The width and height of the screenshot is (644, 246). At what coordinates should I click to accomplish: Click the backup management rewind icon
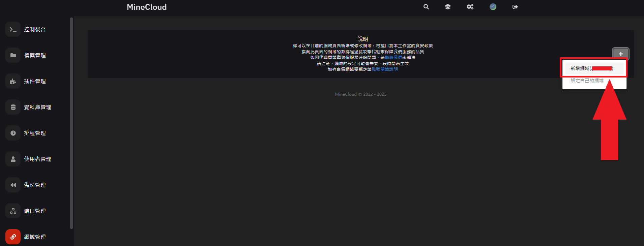(13, 185)
